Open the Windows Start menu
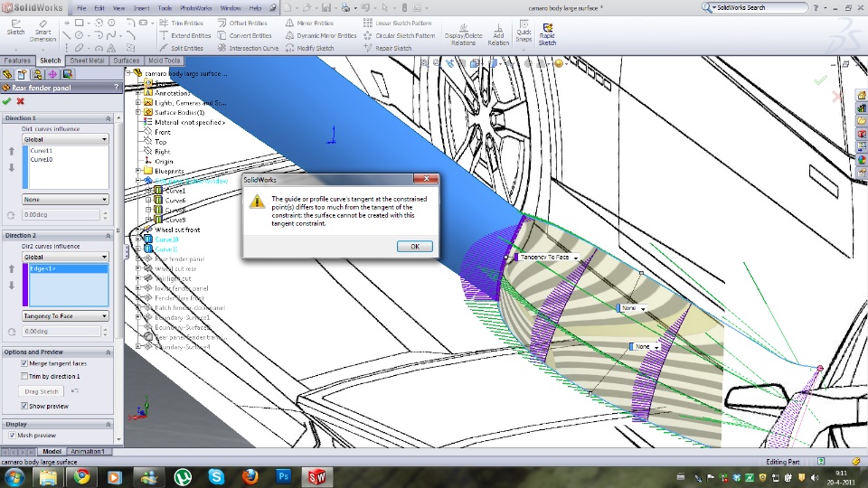The image size is (868, 488). [x=14, y=476]
